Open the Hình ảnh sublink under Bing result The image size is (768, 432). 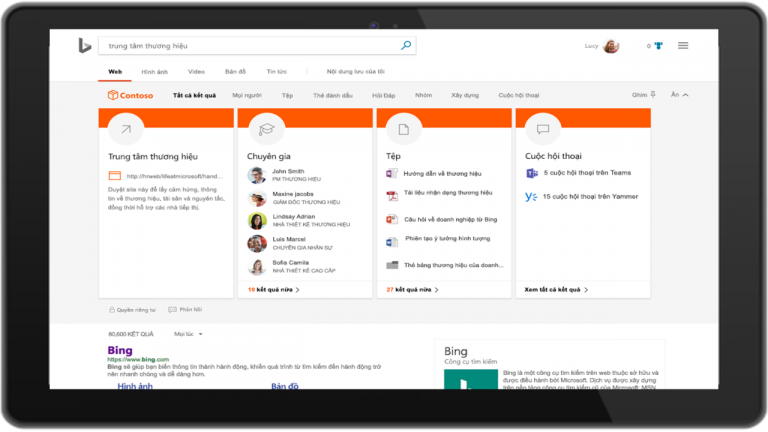[x=135, y=386]
